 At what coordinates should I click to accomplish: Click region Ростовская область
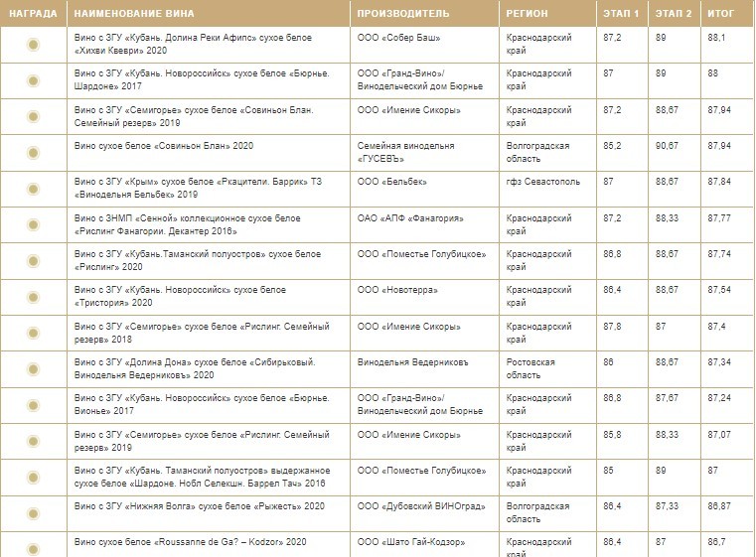pos(530,368)
